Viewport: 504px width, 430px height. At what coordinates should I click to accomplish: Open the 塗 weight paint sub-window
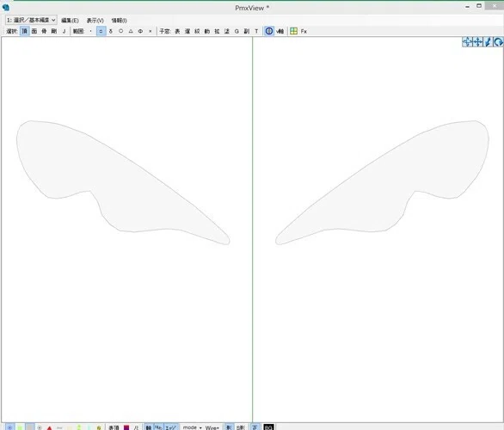[227, 31]
